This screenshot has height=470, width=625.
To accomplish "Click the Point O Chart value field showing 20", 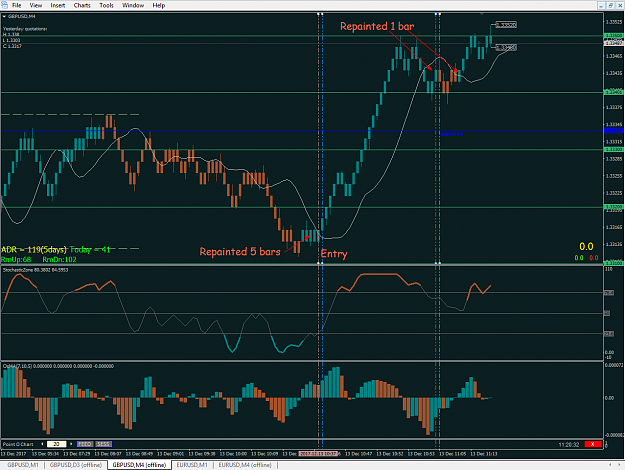I will click(57, 444).
